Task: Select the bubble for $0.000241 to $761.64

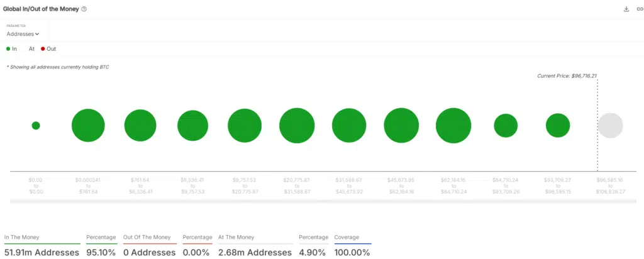Action: pyautogui.click(x=88, y=126)
